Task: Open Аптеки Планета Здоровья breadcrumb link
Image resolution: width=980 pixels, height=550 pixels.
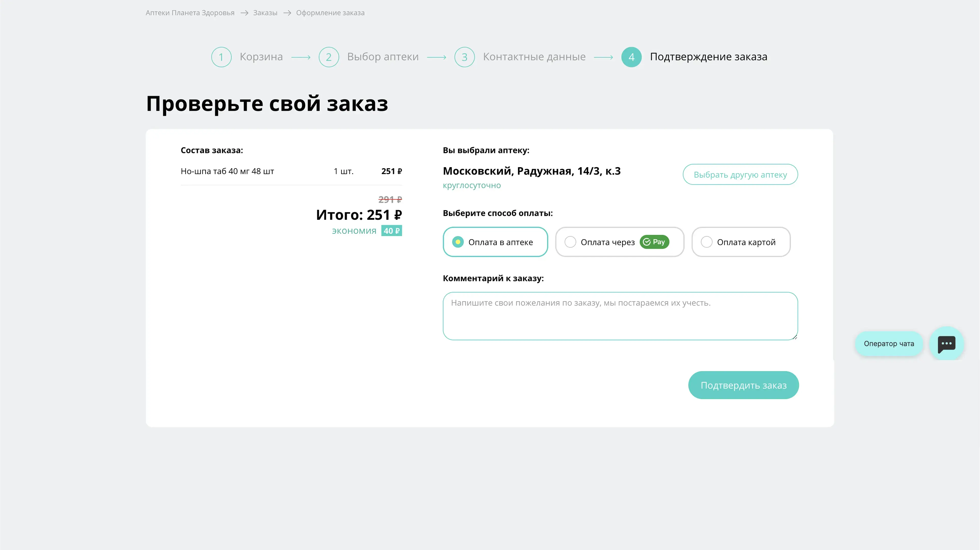Action: point(190,13)
